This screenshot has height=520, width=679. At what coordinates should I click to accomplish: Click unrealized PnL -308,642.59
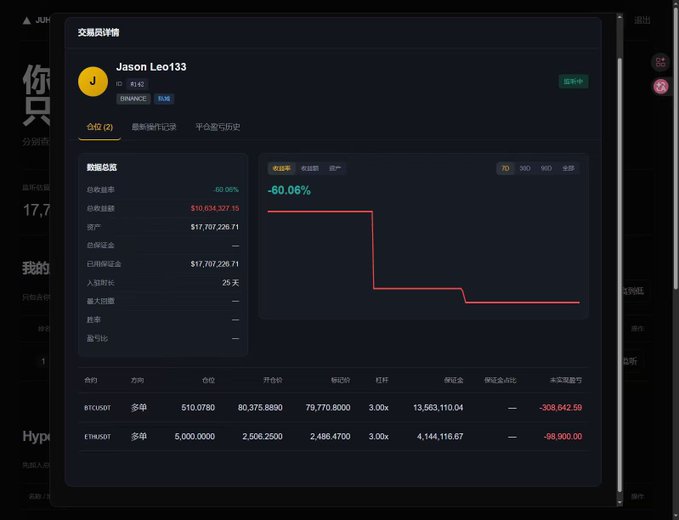pyautogui.click(x=561, y=407)
